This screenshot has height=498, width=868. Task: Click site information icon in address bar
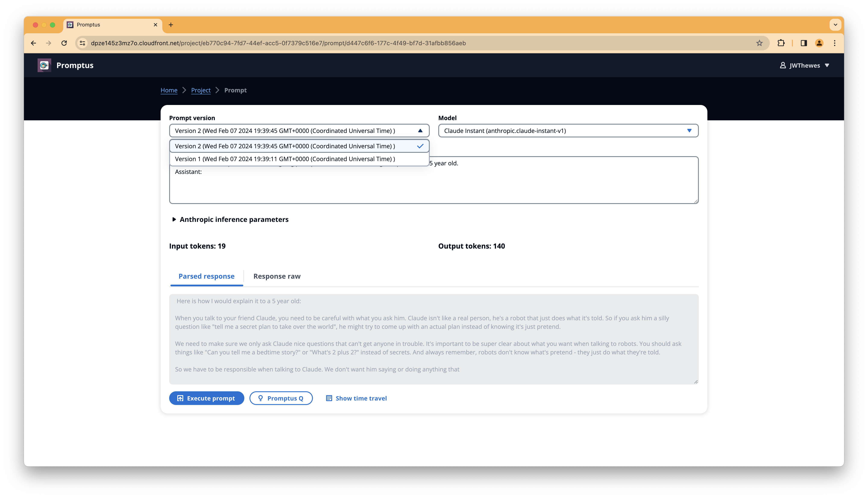(x=82, y=43)
